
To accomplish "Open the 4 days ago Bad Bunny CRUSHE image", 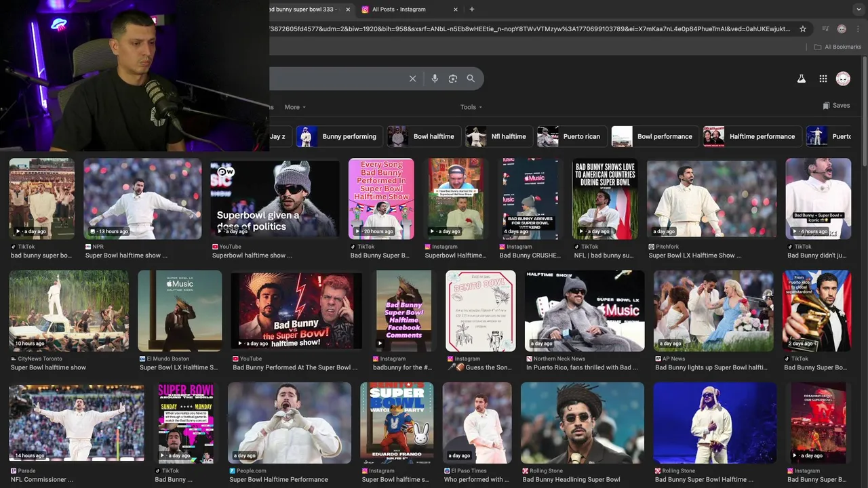I will (530, 199).
